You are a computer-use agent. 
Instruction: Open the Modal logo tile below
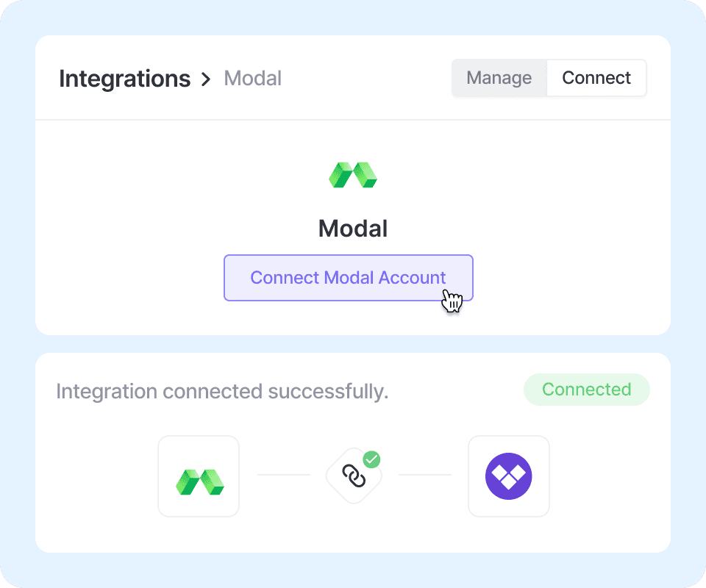(199, 476)
